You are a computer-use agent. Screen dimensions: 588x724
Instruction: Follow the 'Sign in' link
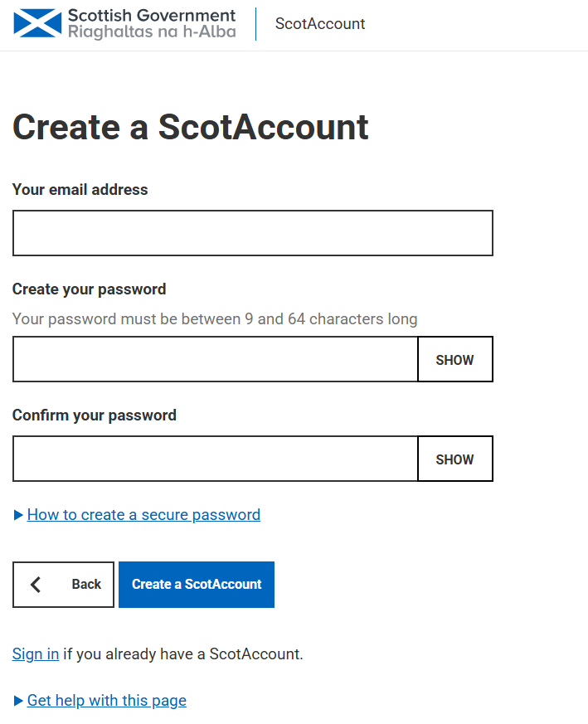click(x=36, y=654)
